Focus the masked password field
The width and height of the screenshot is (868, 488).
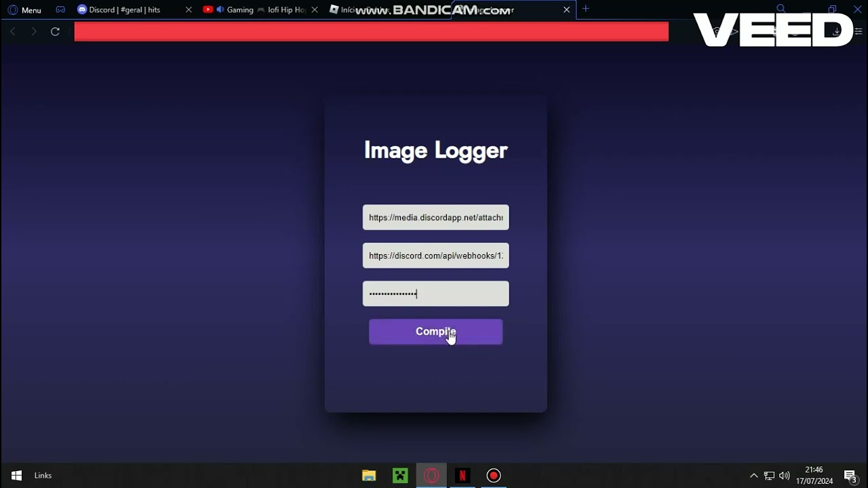pyautogui.click(x=435, y=293)
